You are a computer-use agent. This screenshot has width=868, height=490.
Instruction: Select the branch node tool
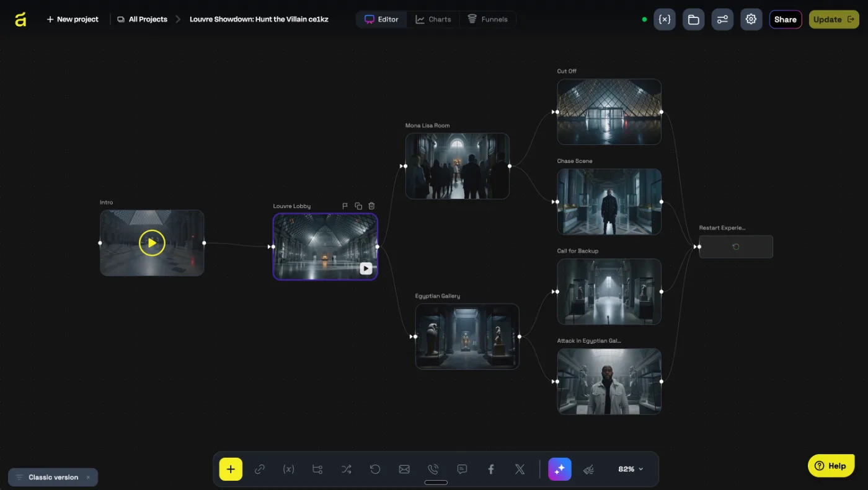click(317, 469)
